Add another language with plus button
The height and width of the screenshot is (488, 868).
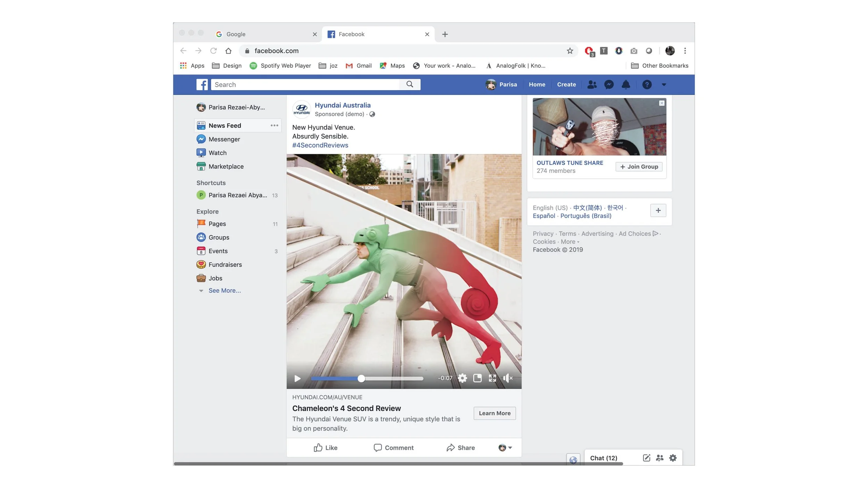(658, 210)
